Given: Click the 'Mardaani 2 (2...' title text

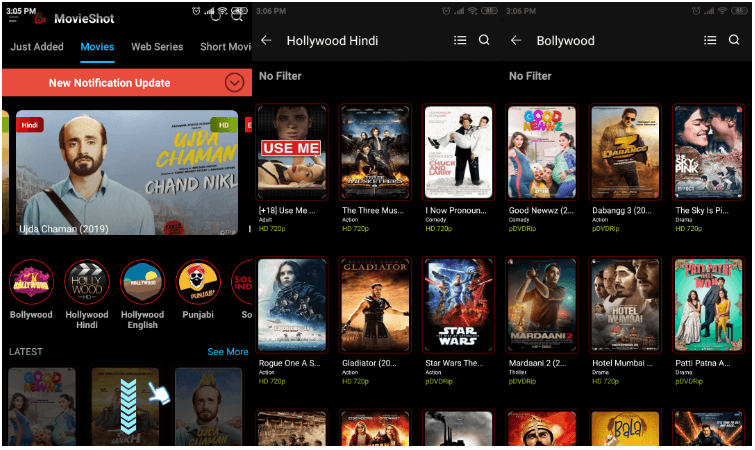Looking at the screenshot, I should click(x=537, y=363).
